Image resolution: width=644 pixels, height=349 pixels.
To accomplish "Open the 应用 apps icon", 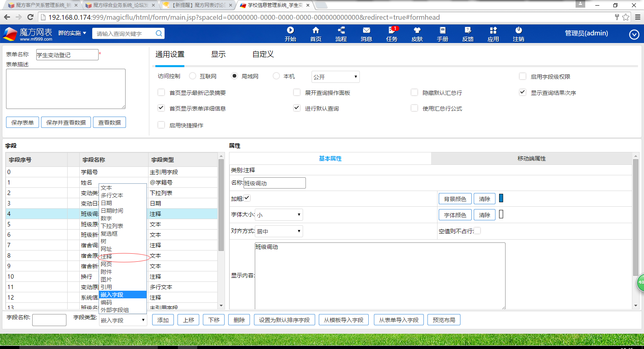I will [x=493, y=34].
